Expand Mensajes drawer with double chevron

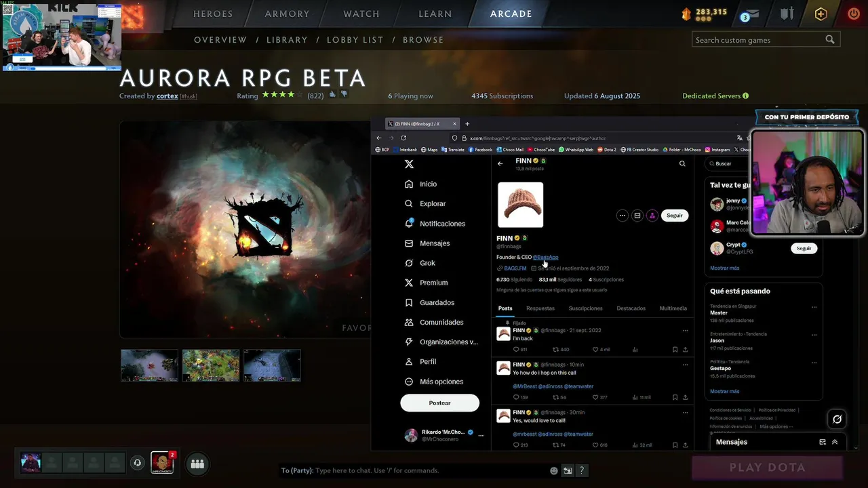pos(835,442)
